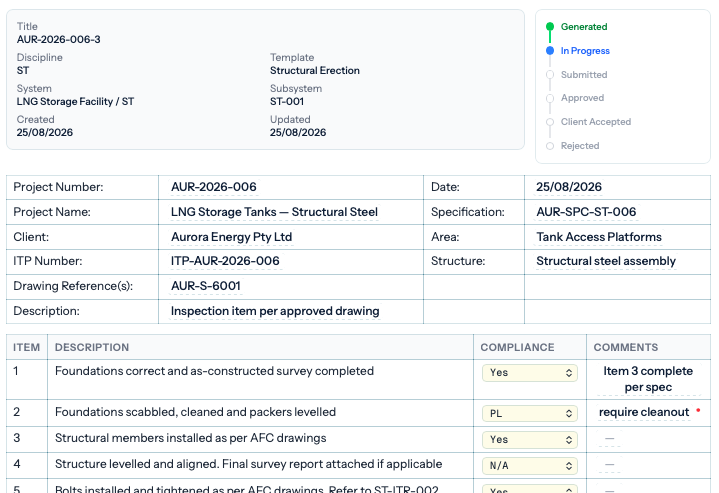Edit comment 'require cleanout'
The image size is (719, 493).
[644, 412]
